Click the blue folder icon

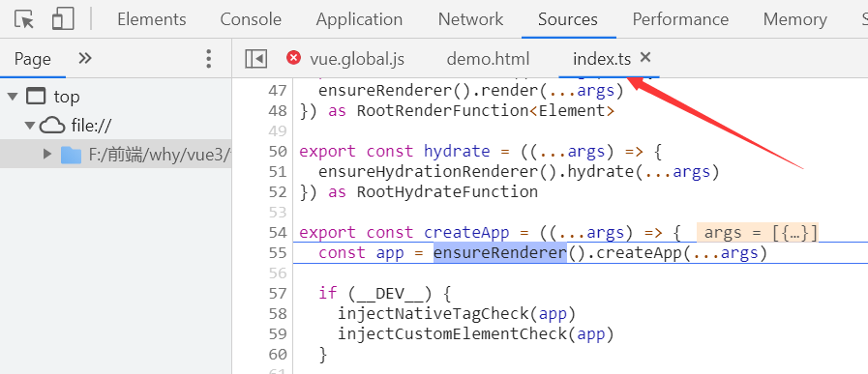pos(72,155)
